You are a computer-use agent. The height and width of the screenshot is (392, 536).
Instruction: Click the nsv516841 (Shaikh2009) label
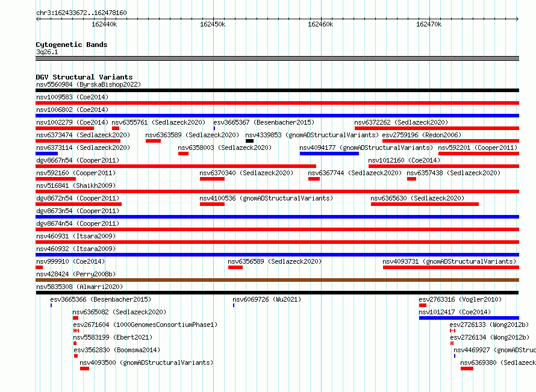point(76,185)
